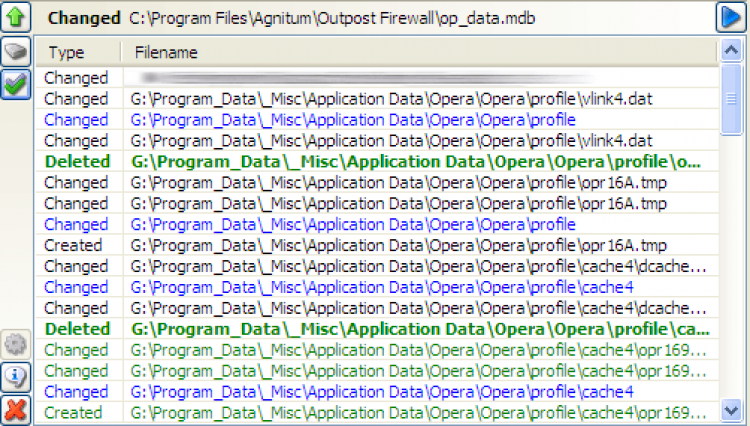Toggle the green checkmark button

[x=16, y=85]
